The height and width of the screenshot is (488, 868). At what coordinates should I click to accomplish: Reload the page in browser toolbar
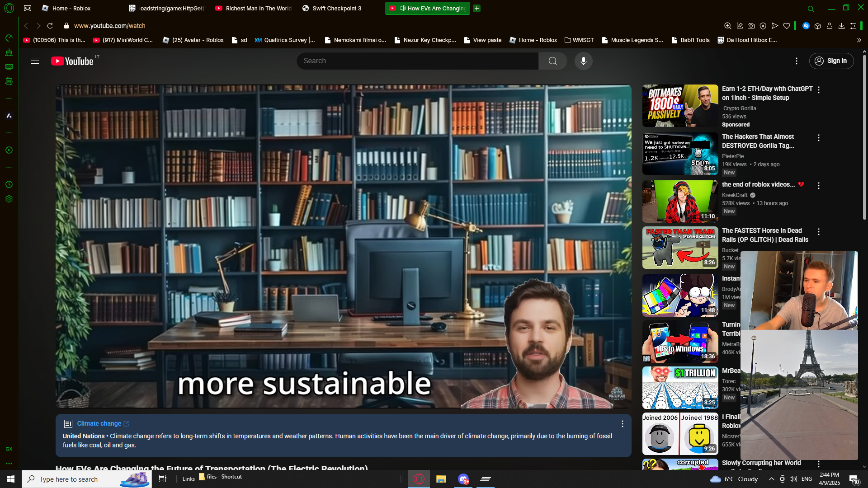[x=50, y=26]
